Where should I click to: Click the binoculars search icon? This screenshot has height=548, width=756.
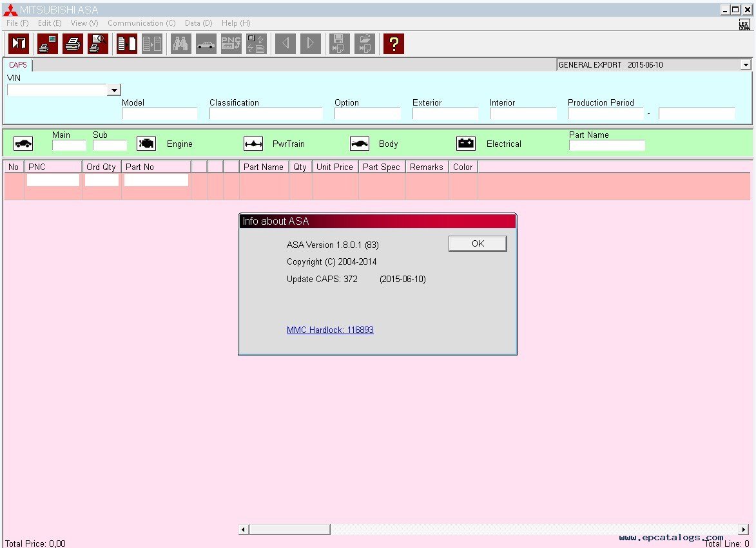click(181, 44)
